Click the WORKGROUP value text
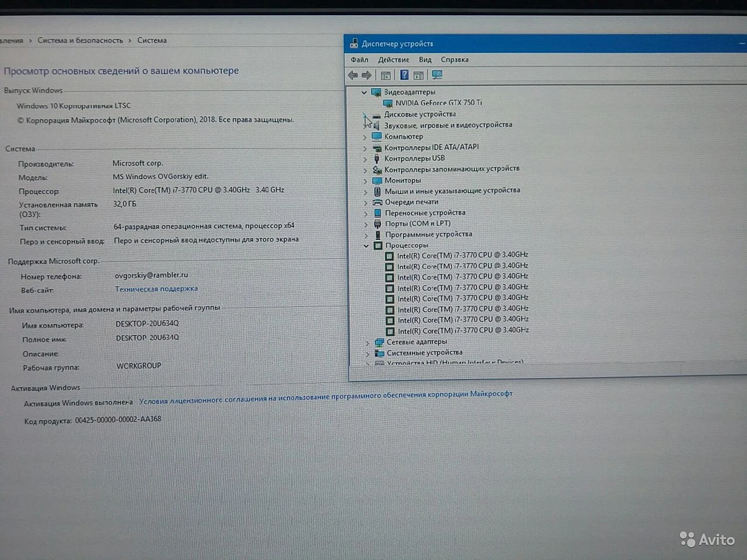This screenshot has height=560, width=747. click(139, 366)
